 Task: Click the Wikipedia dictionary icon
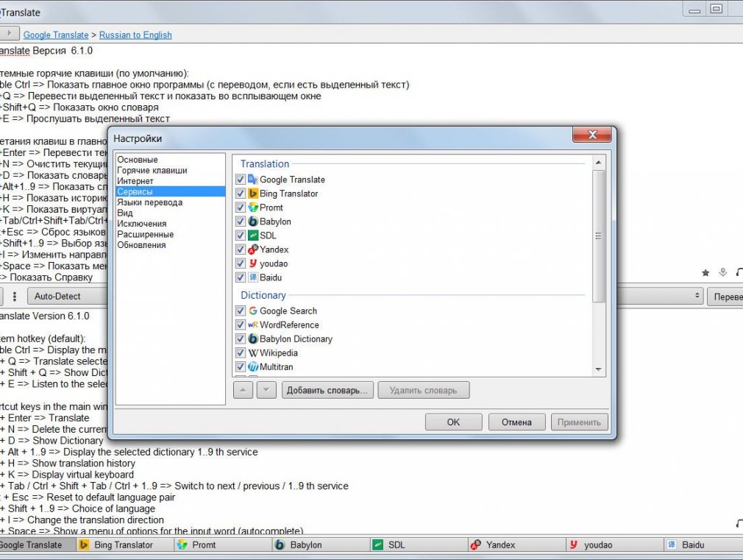click(x=253, y=352)
